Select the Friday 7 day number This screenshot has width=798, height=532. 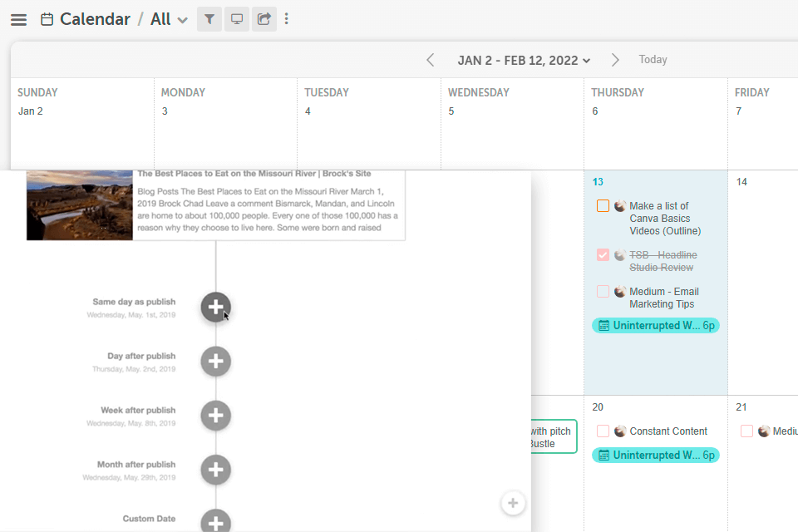pyautogui.click(x=739, y=111)
